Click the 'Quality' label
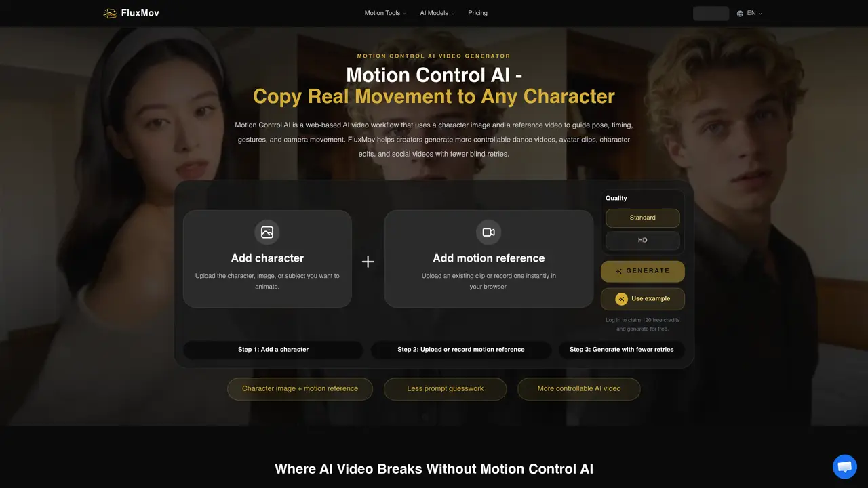This screenshot has height=488, width=868. click(616, 198)
